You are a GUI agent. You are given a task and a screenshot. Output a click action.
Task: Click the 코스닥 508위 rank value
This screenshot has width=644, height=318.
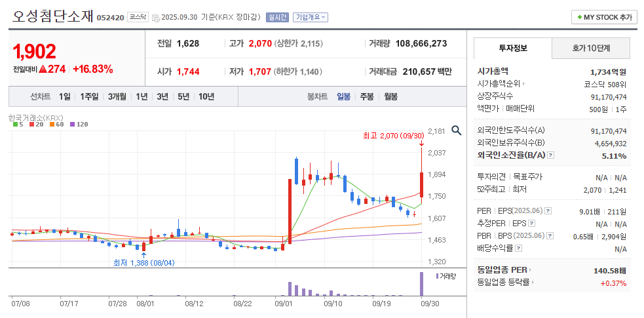(605, 85)
